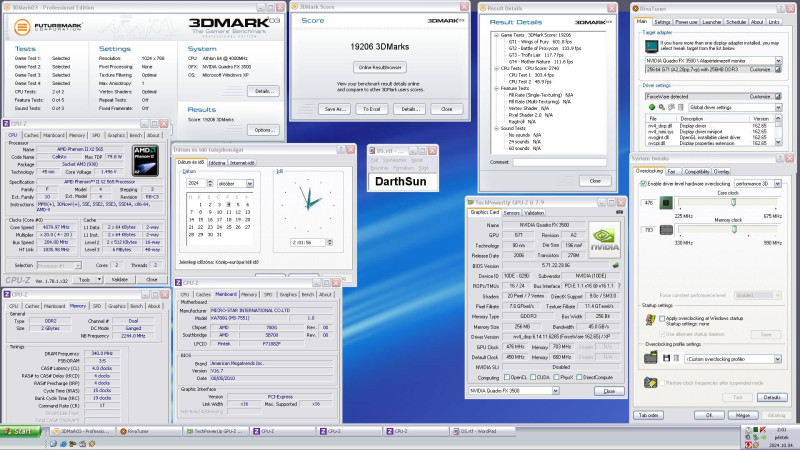Open the TechPowerUp GPU-Z taskbar item
The width and height of the screenshot is (800, 450).
216,431
